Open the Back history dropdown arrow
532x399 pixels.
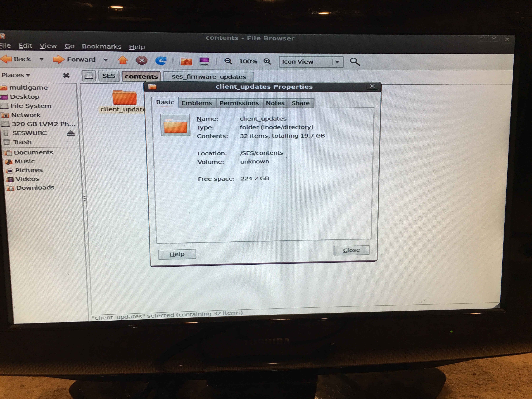pyautogui.click(x=41, y=59)
